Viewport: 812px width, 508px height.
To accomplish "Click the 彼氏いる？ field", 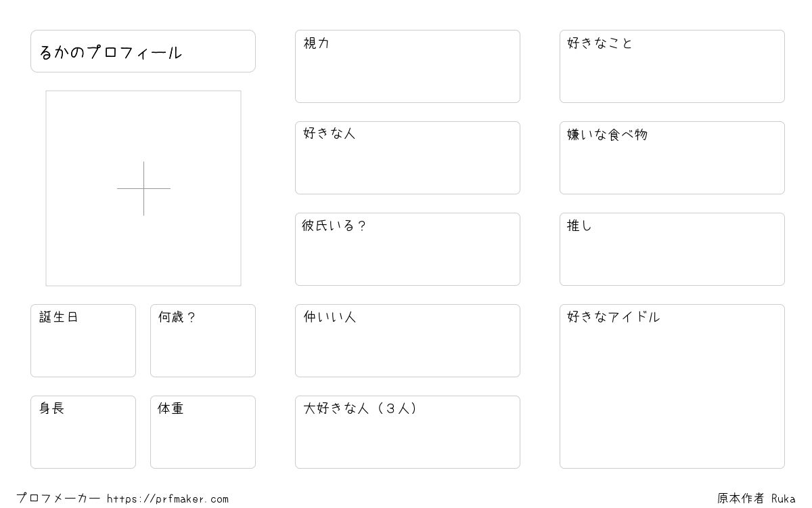I will [x=407, y=249].
